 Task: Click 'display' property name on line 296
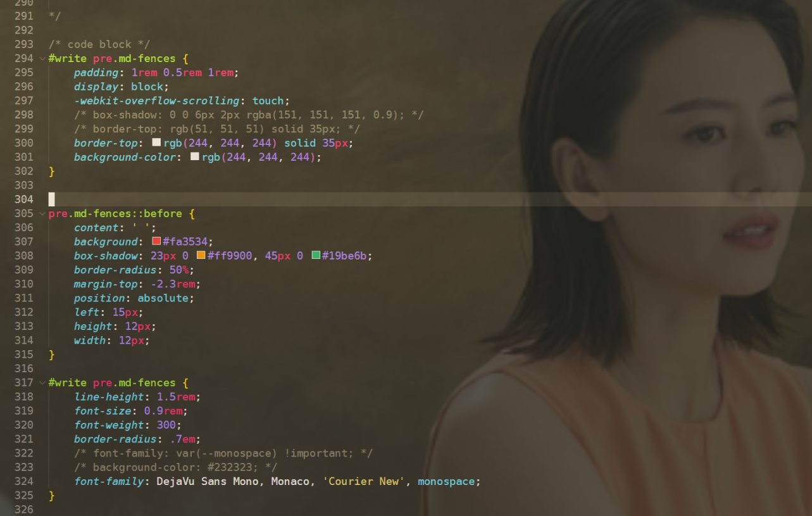pyautogui.click(x=96, y=87)
